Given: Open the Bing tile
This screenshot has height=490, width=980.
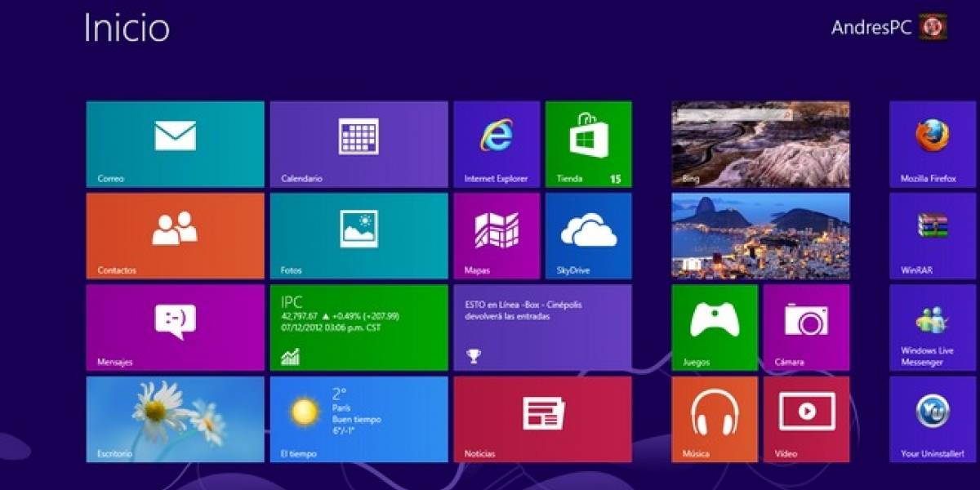Looking at the screenshot, I should coord(760,145).
